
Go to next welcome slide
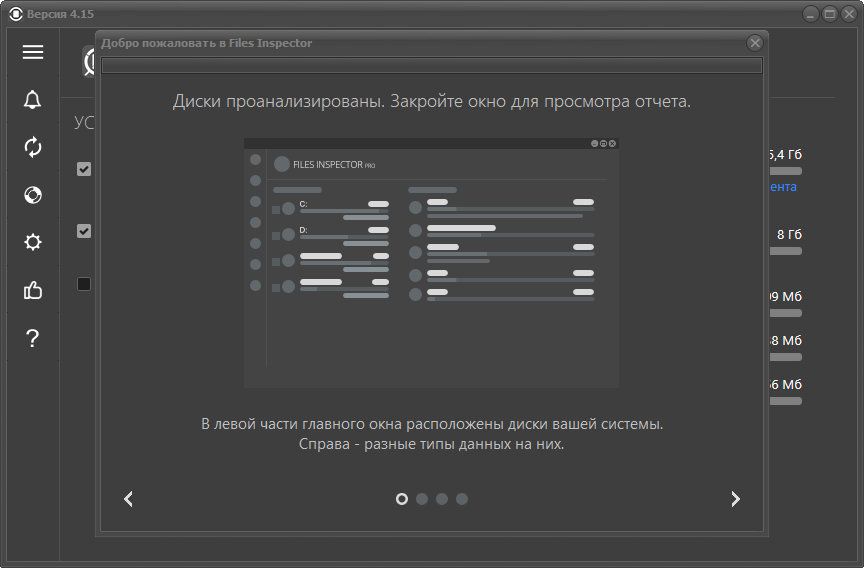click(x=735, y=499)
